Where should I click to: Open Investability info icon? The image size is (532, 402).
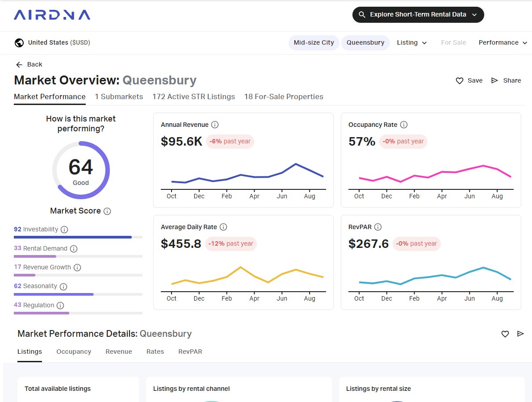click(x=64, y=230)
